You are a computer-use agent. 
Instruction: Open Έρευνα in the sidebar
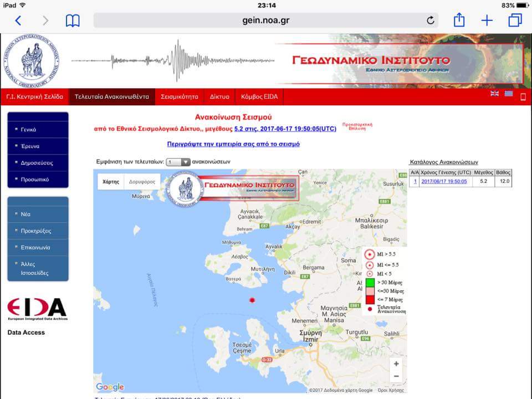[x=38, y=146]
